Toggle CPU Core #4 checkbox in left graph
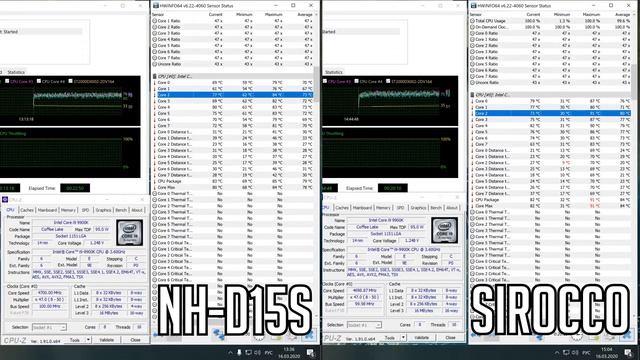 (x=39, y=81)
